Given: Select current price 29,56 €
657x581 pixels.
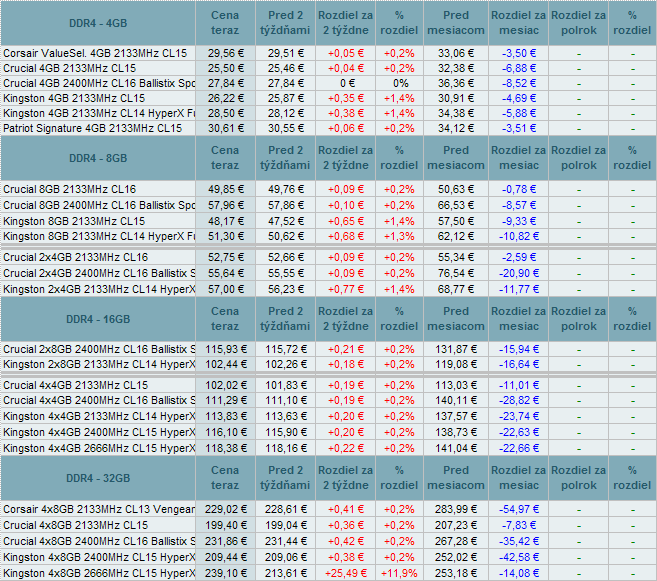Looking at the screenshot, I should pyautogui.click(x=225, y=53).
